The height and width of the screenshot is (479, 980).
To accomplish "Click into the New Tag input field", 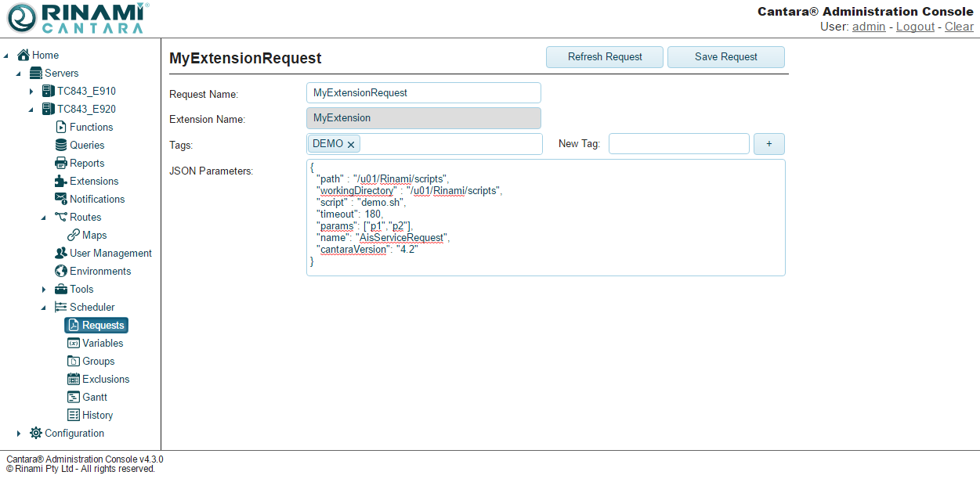I will point(678,144).
